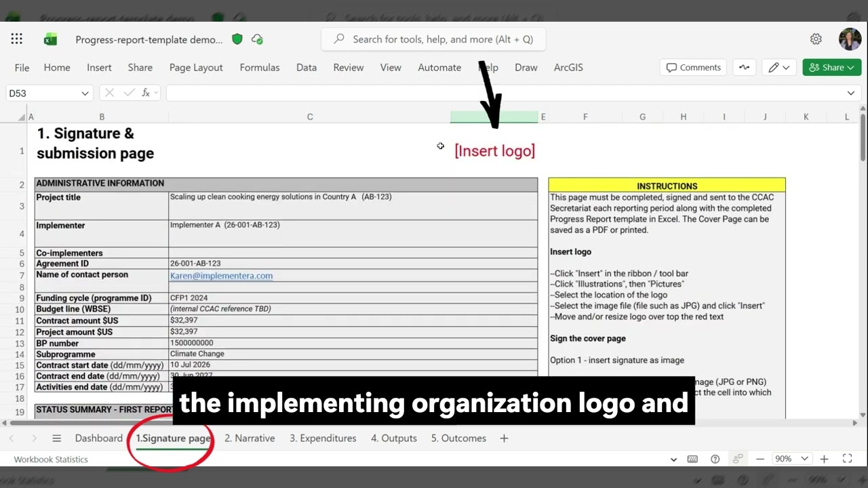Click the help question mark icon in status bar
Screen dimensions: 868x488
tap(715, 459)
